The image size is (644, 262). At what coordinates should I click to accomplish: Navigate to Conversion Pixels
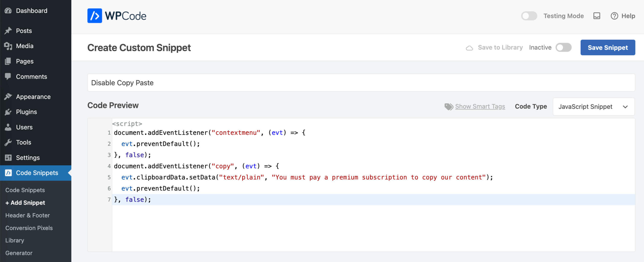pyautogui.click(x=29, y=228)
